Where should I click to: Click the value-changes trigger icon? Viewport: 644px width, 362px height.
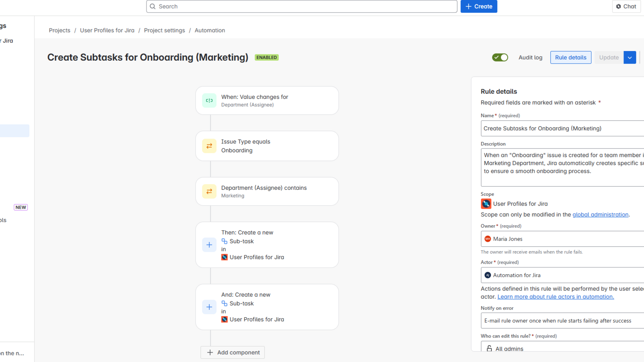[x=209, y=101]
